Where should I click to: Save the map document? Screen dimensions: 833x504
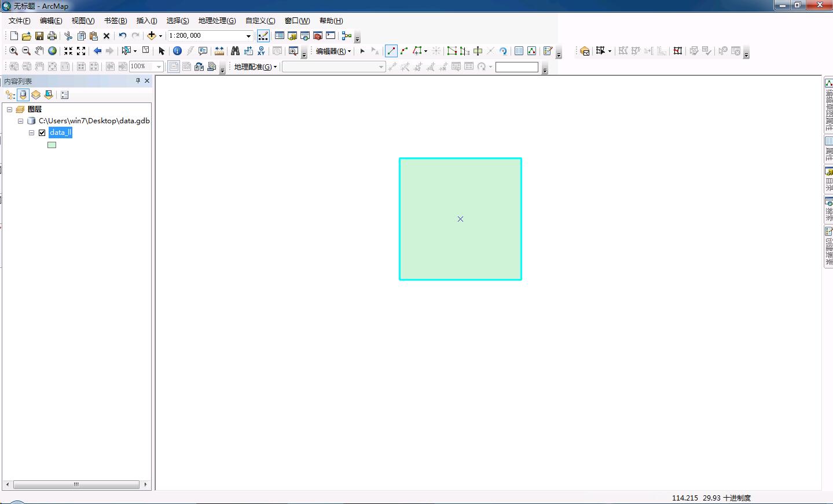(x=39, y=36)
